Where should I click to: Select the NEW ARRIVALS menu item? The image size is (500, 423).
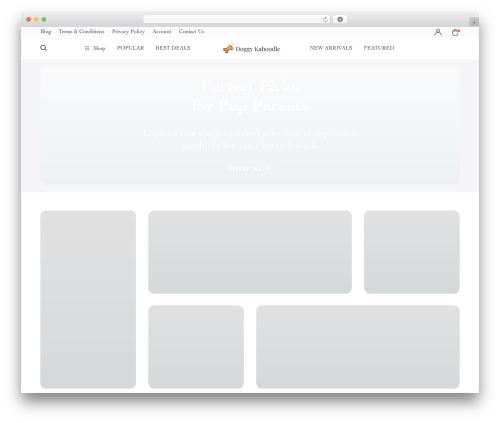pyautogui.click(x=331, y=48)
